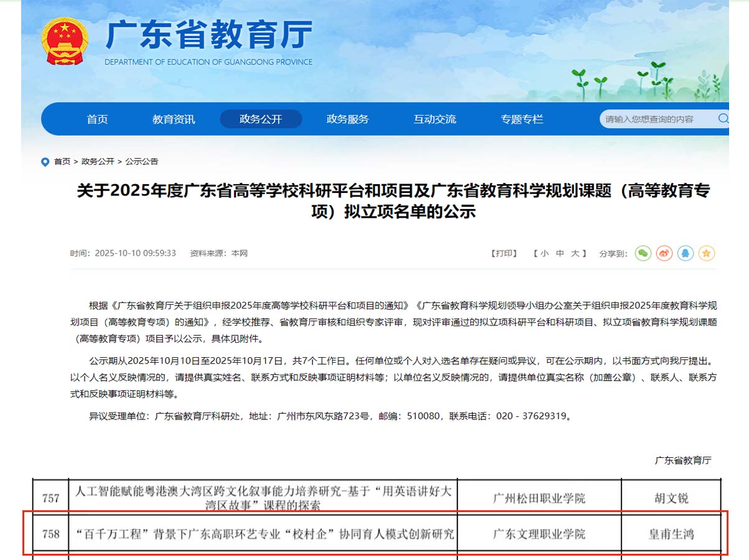Click the 政务公开 breadcrumb link
This screenshot has height=560, width=749.
(x=98, y=162)
